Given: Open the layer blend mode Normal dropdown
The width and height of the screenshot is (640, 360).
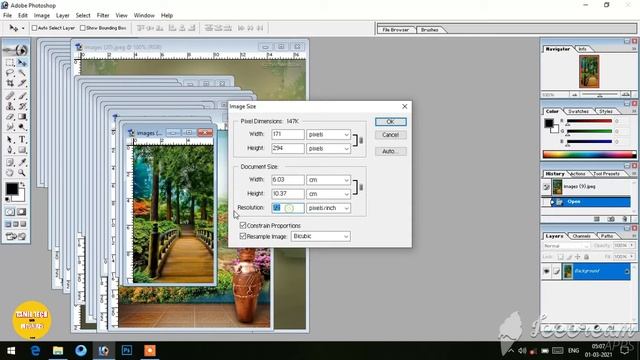Looking at the screenshot, I should tap(566, 246).
